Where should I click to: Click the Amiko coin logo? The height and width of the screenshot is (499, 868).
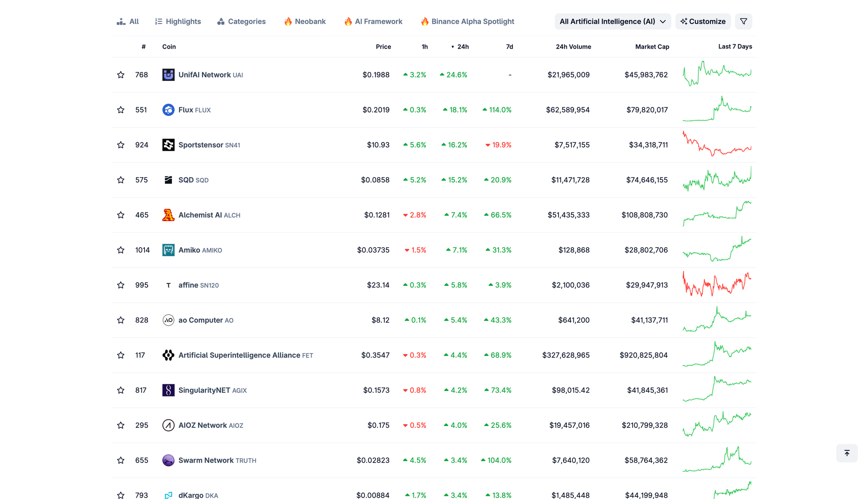(x=168, y=250)
